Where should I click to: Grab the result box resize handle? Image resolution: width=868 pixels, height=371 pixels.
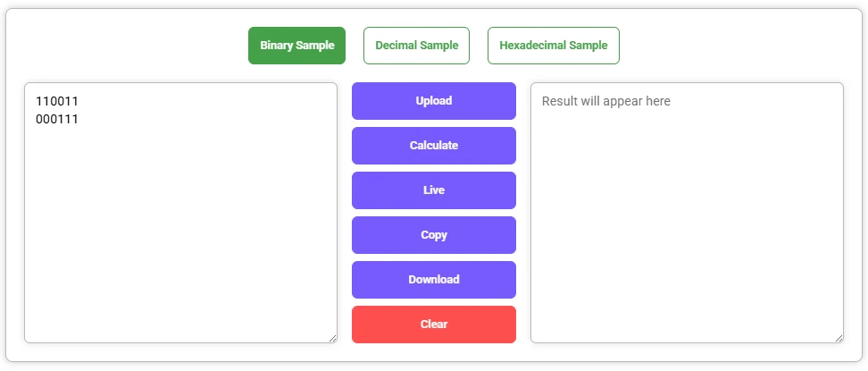[839, 338]
